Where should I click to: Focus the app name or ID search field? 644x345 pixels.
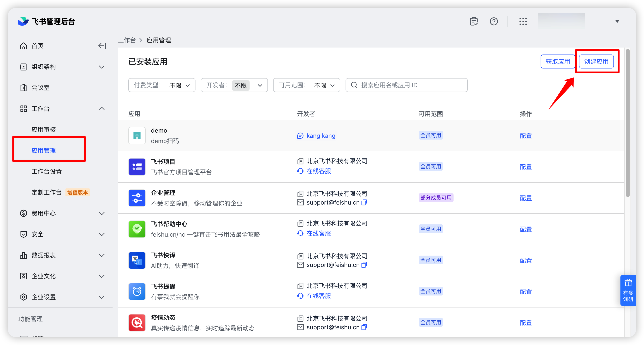pyautogui.click(x=406, y=85)
